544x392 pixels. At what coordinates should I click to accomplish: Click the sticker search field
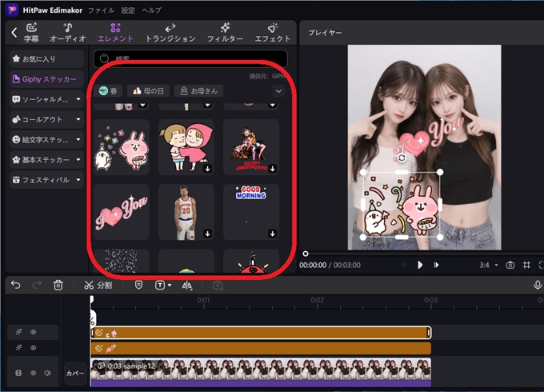190,58
